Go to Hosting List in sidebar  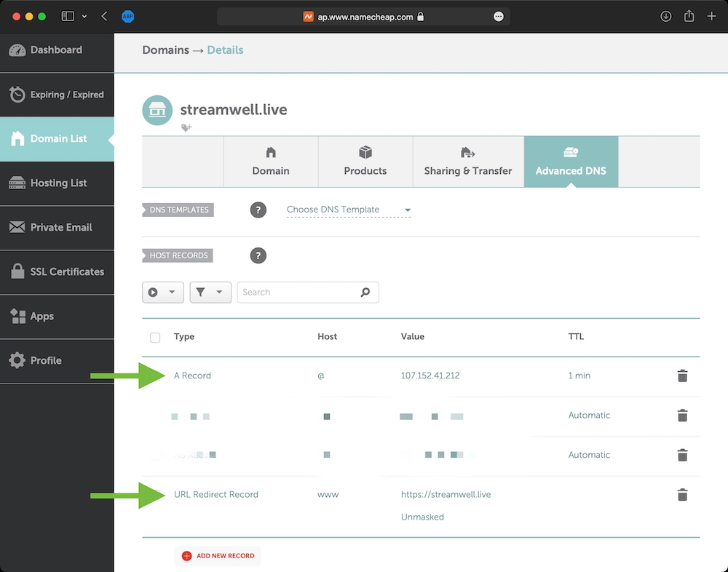pyautogui.click(x=57, y=183)
